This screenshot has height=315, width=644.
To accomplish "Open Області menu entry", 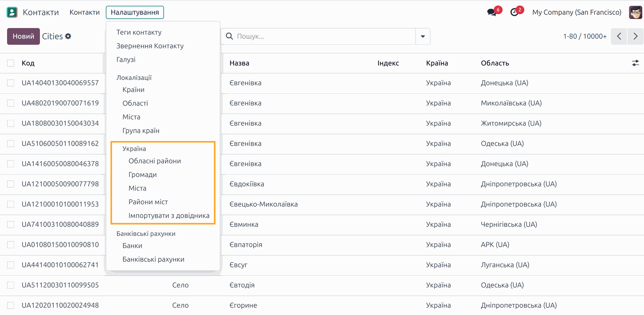I will (x=135, y=103).
